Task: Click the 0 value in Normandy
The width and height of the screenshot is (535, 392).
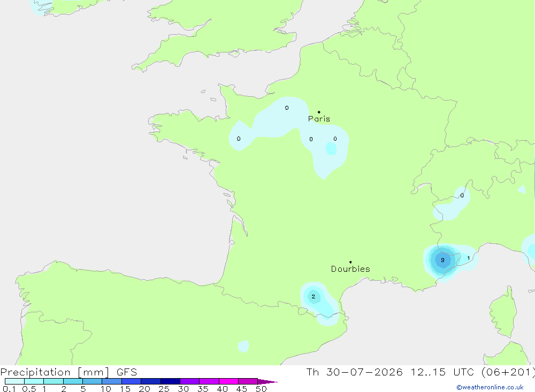Action: pyautogui.click(x=287, y=108)
